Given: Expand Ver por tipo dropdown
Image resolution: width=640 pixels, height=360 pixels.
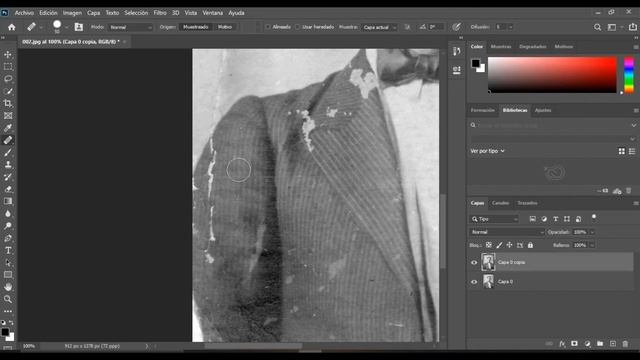Looking at the screenshot, I should pyautogui.click(x=487, y=151).
